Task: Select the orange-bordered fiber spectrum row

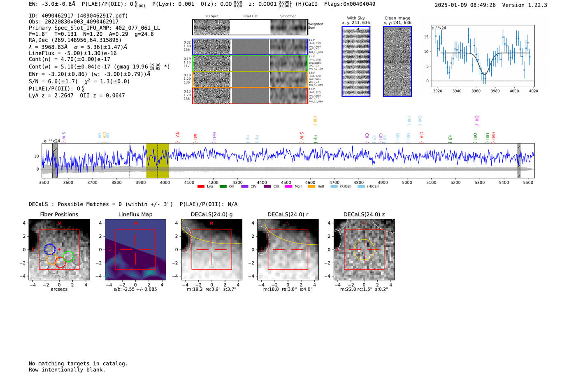Action: coord(250,79)
